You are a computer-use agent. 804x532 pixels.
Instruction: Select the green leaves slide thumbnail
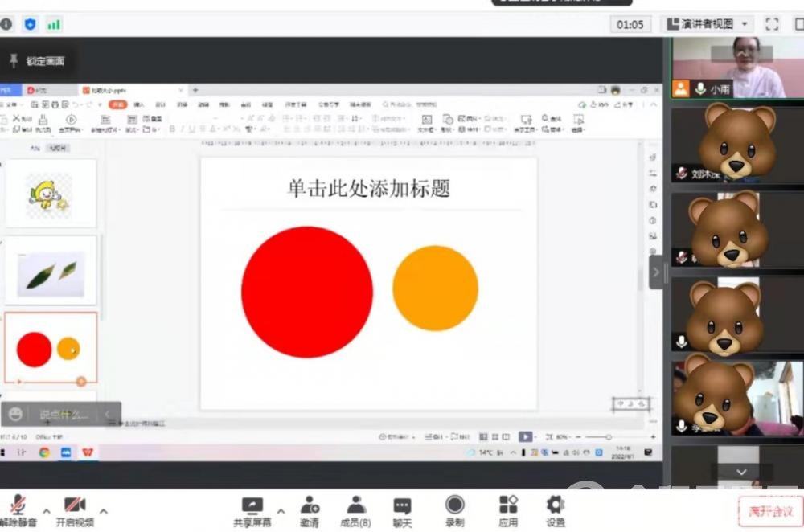point(50,271)
